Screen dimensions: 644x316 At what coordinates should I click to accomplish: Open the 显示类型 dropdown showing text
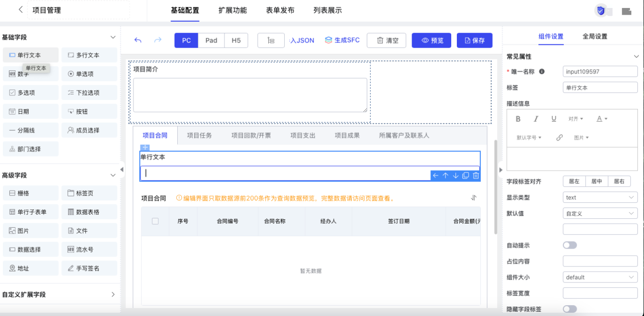600,198
